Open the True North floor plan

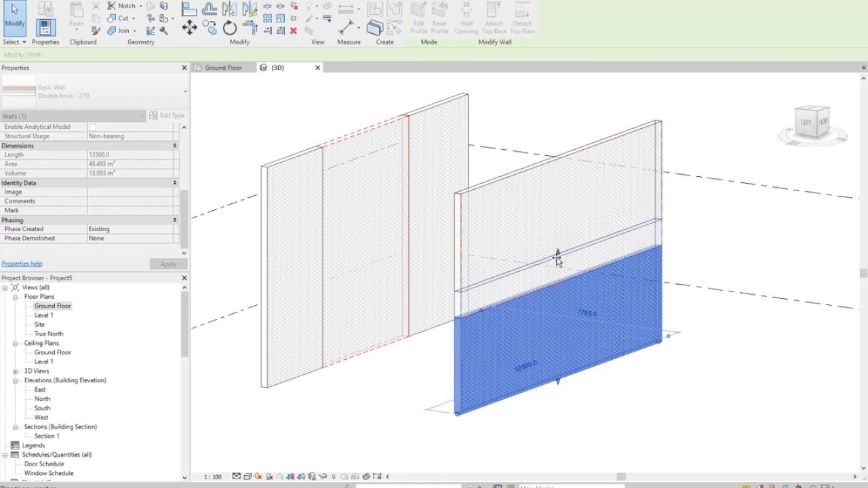49,333
